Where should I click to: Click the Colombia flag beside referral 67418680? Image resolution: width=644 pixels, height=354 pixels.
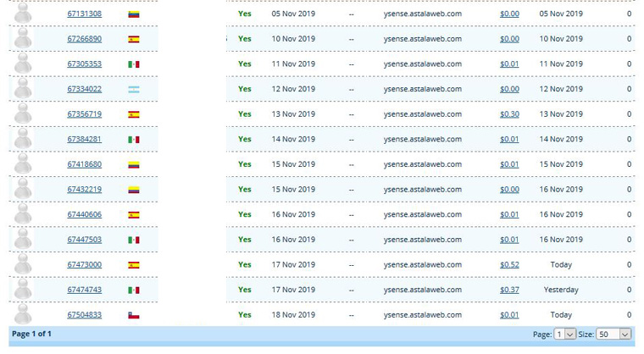click(133, 165)
